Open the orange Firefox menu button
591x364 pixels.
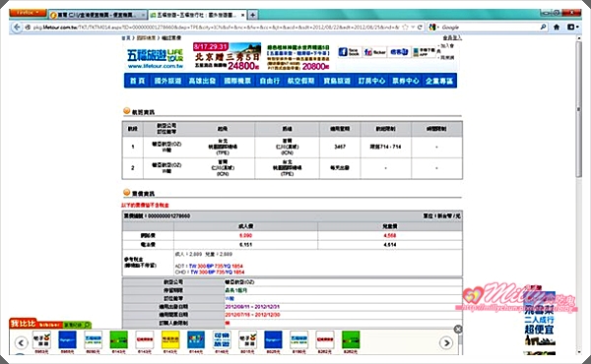[x=28, y=13]
